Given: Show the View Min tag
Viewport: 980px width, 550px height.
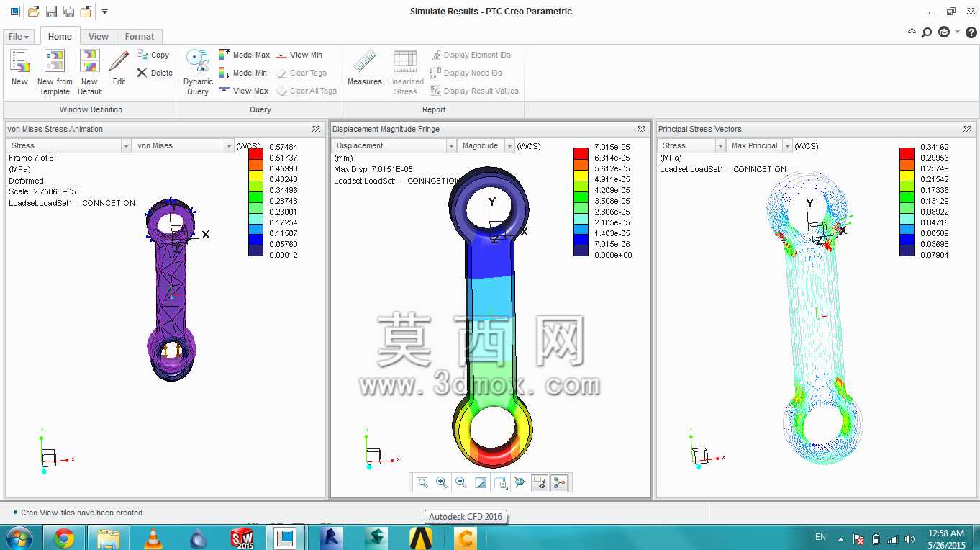Looking at the screenshot, I should pos(299,55).
